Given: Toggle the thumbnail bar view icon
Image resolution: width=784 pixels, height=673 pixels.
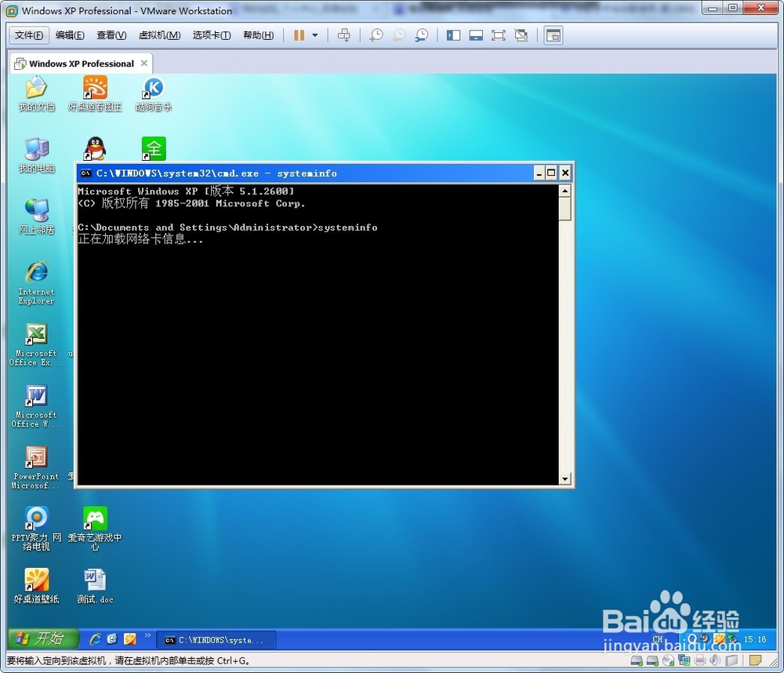Looking at the screenshot, I should pyautogui.click(x=476, y=35).
